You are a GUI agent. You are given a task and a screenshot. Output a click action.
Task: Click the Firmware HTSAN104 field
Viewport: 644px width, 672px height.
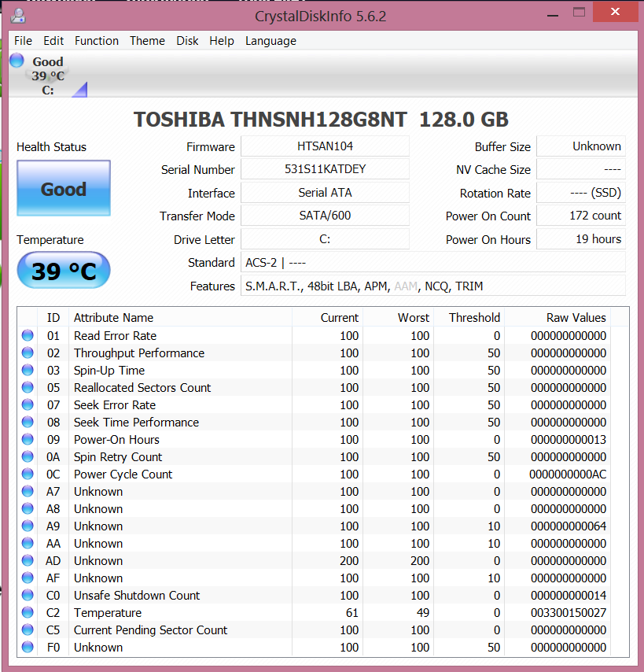pyautogui.click(x=325, y=146)
